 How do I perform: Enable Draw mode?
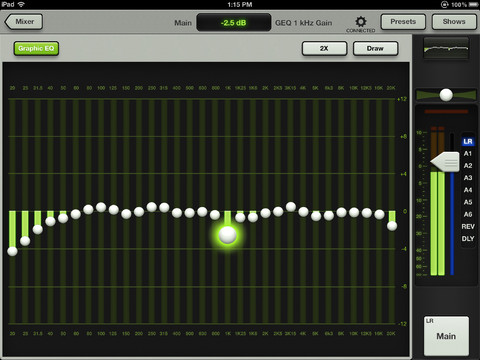pyautogui.click(x=375, y=48)
